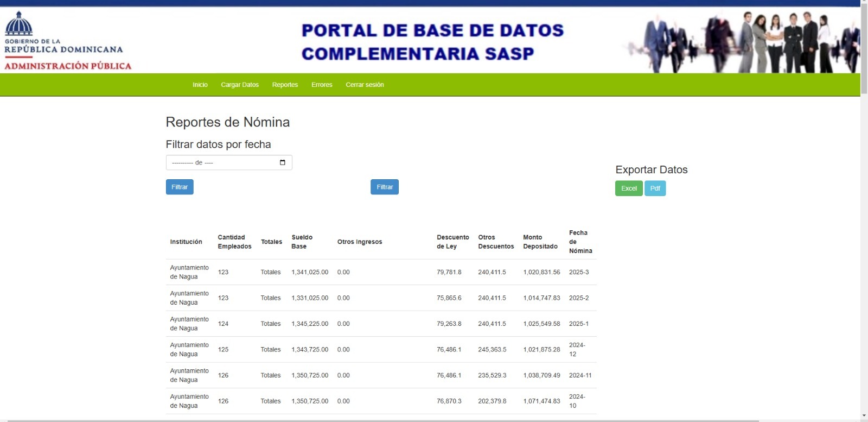Select Reportes in the green navigation bar
Image resolution: width=868 pixels, height=422 pixels.
pyautogui.click(x=285, y=85)
